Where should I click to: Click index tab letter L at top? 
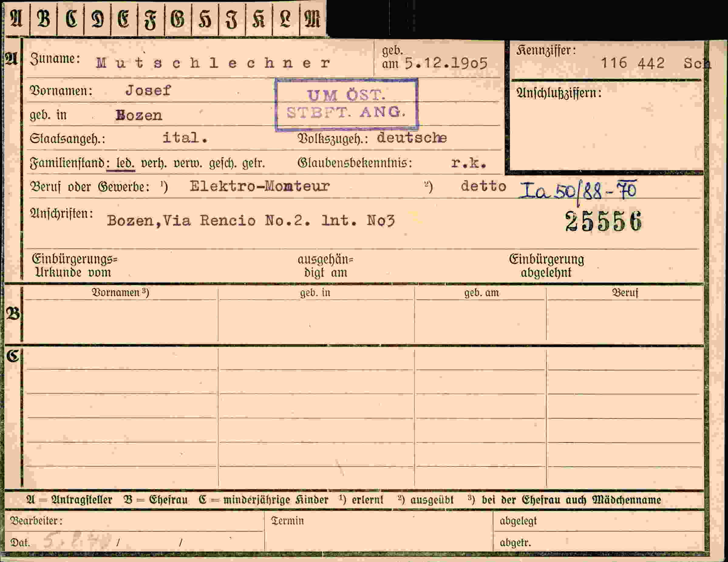(x=285, y=19)
